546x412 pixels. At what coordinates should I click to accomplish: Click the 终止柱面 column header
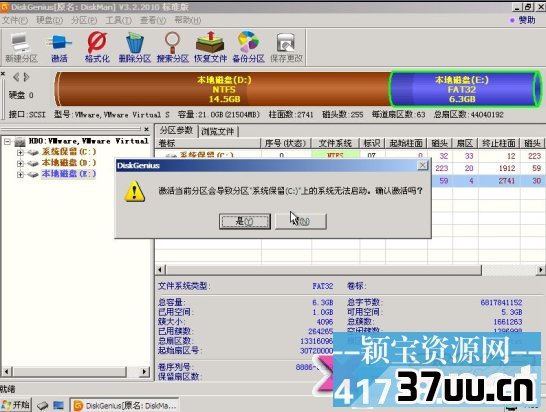point(499,143)
